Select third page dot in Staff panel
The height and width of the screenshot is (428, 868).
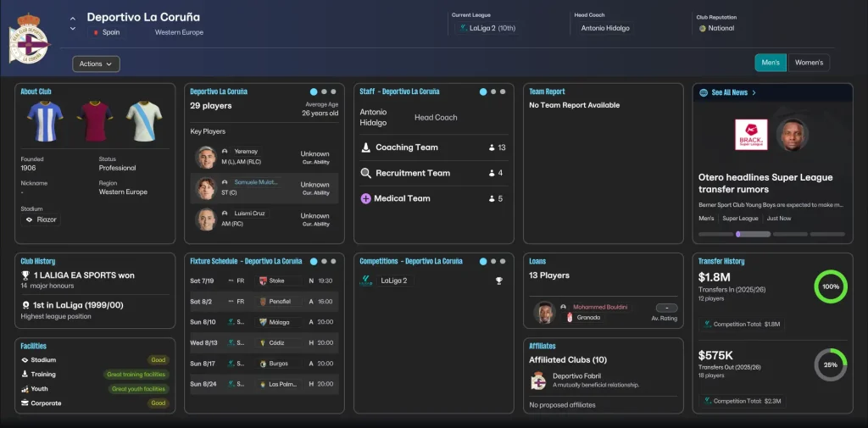pos(504,92)
